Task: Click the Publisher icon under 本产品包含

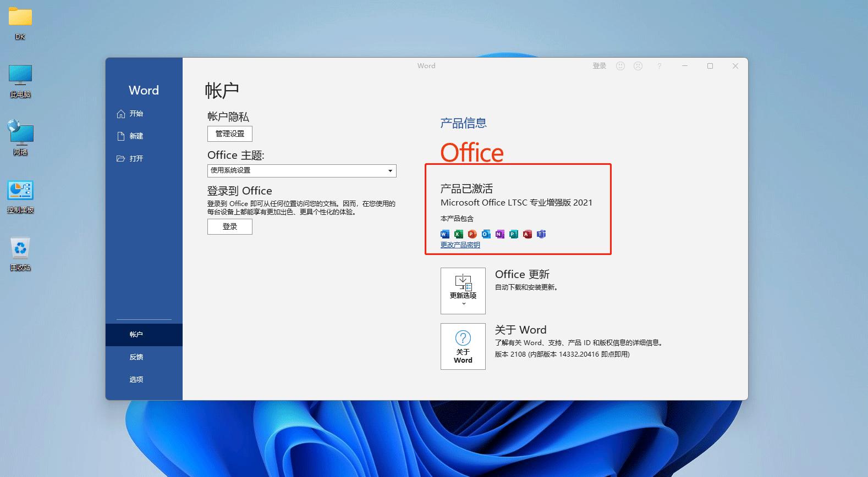Action: 513,234
